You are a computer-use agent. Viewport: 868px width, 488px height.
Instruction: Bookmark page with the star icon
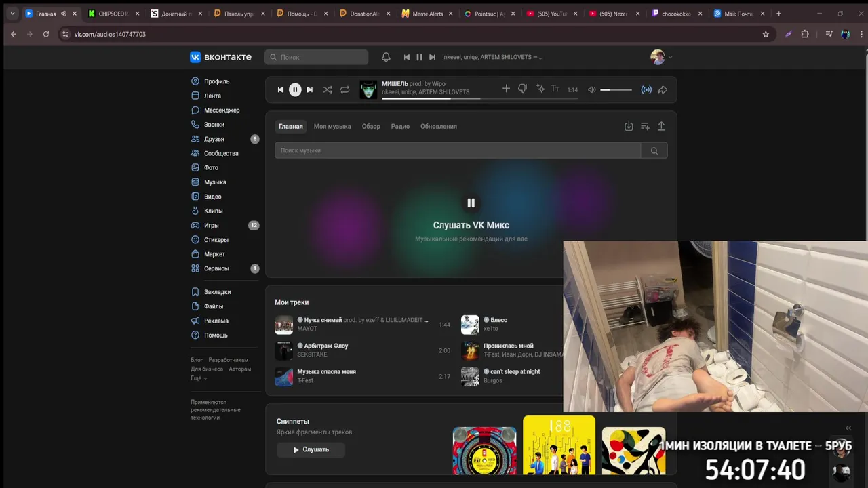(x=766, y=34)
